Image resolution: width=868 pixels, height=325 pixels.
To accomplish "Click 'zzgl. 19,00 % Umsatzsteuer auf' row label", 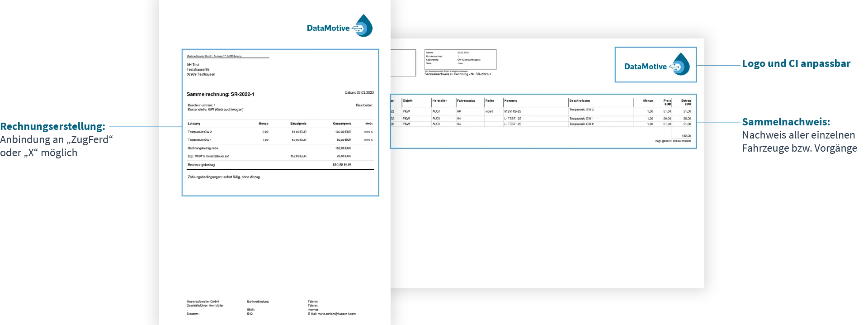I will [208, 156].
